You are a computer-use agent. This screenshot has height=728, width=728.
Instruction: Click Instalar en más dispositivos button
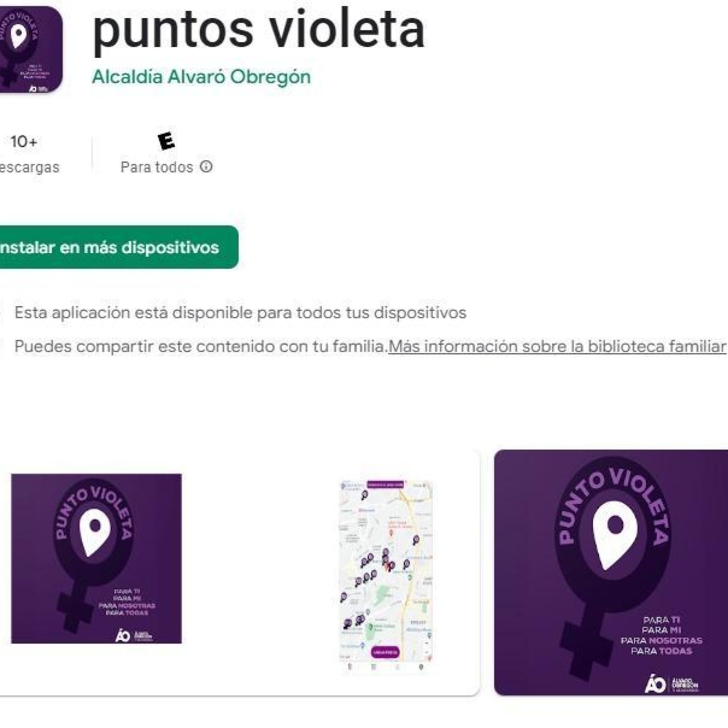point(116,247)
